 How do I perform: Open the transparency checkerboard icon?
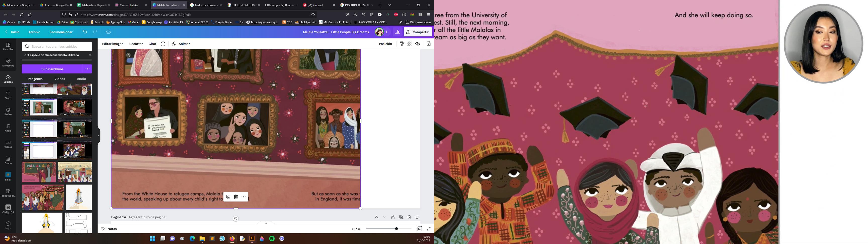(x=410, y=44)
